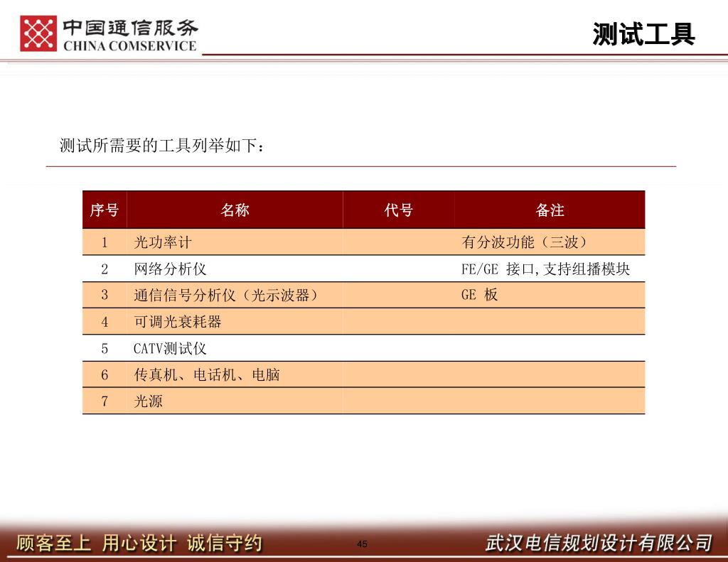Image resolution: width=728 pixels, height=562 pixels.
Task: Click row number 7 in the table
Action: [105, 401]
